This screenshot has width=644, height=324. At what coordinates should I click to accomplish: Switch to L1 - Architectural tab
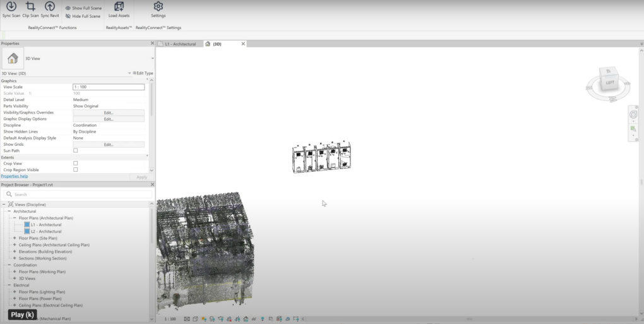(x=180, y=44)
